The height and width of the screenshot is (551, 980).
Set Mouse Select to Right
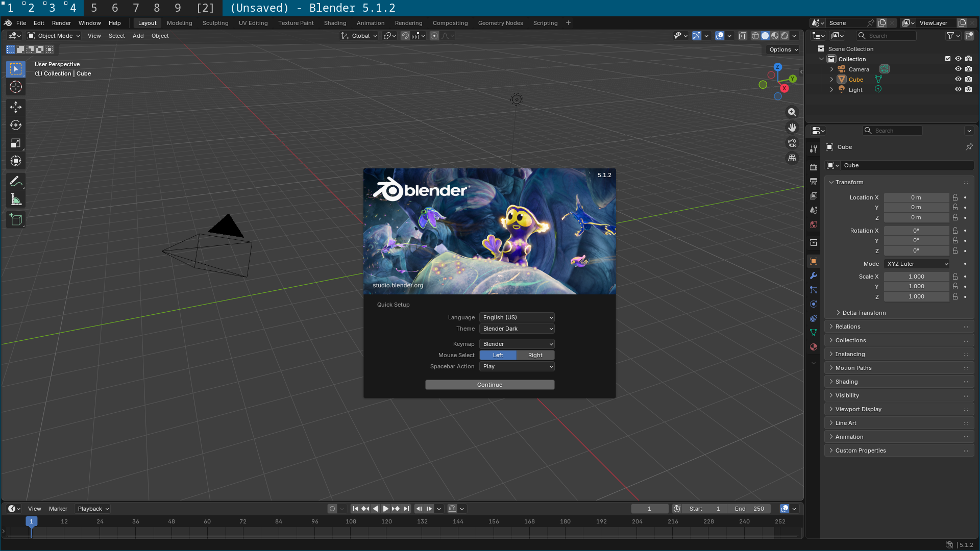[535, 355]
